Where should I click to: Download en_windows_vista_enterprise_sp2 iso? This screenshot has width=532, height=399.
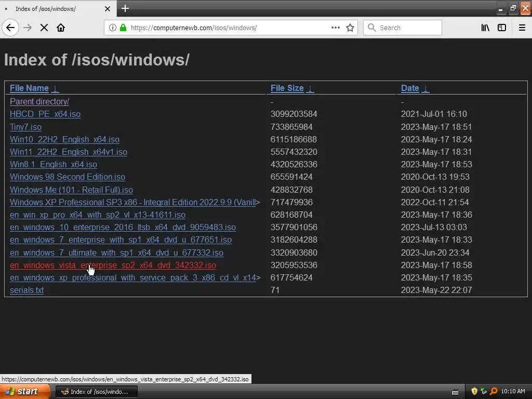(x=113, y=265)
